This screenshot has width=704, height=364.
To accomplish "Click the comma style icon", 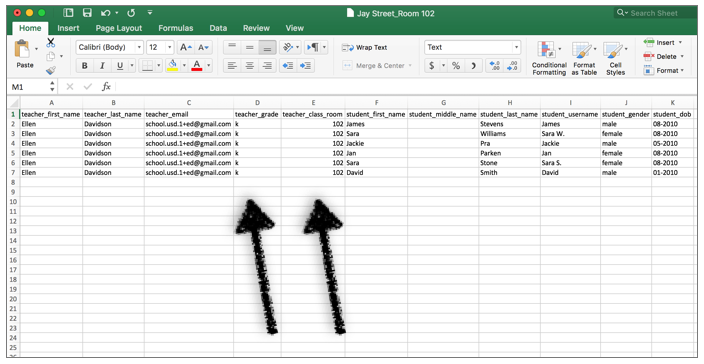I will pyautogui.click(x=473, y=66).
